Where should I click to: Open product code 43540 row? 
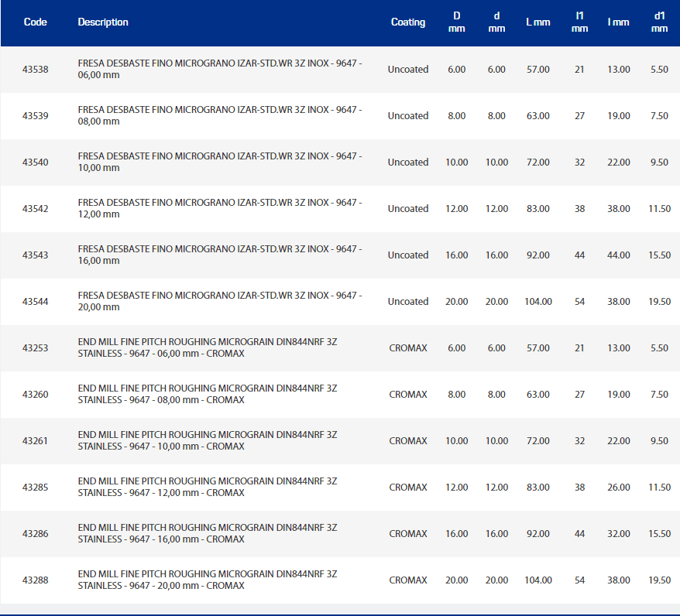tap(35, 163)
